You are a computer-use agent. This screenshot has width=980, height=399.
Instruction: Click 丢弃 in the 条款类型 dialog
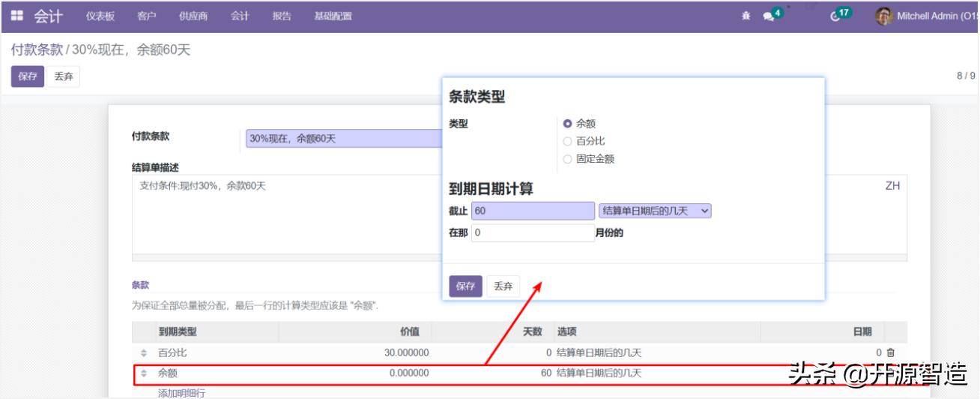pyautogui.click(x=503, y=286)
